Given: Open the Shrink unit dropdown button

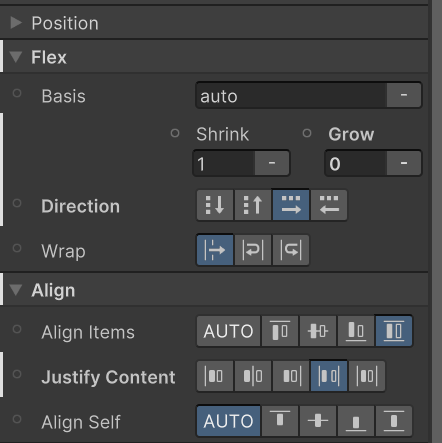Looking at the screenshot, I should pos(272,163).
